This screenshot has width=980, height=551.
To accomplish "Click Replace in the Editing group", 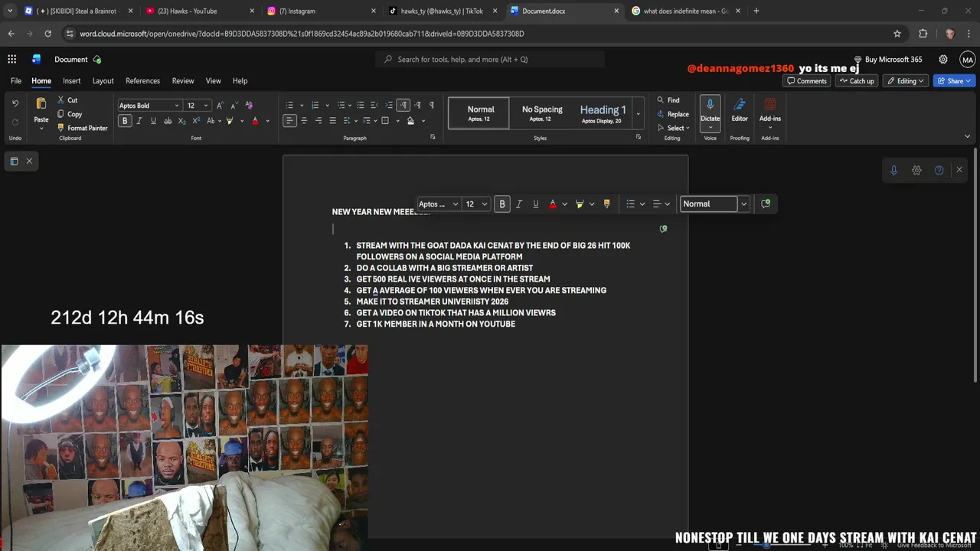I will tap(673, 114).
